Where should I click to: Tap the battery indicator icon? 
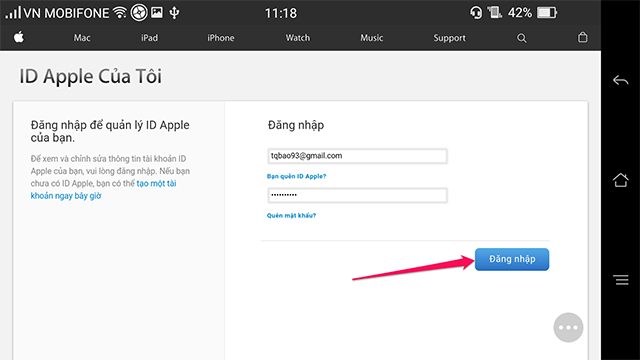[x=547, y=13]
